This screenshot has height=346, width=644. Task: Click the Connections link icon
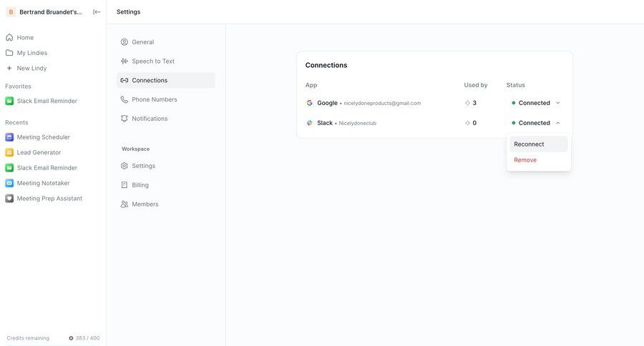124,80
